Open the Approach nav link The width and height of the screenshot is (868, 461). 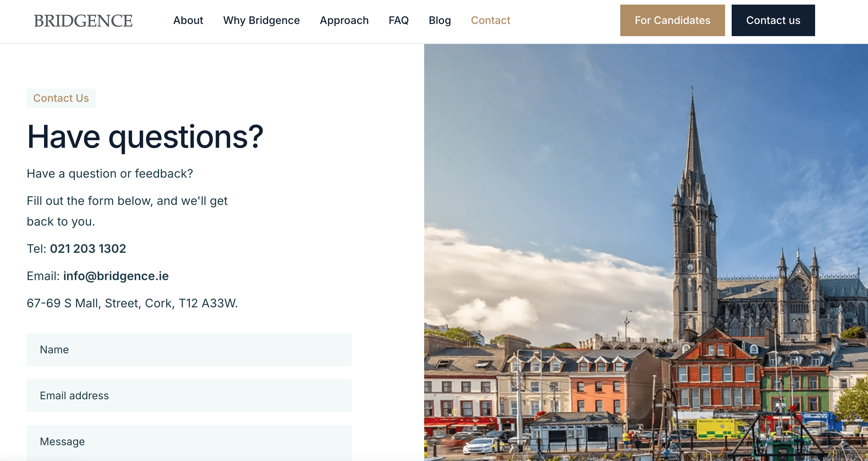point(344,21)
